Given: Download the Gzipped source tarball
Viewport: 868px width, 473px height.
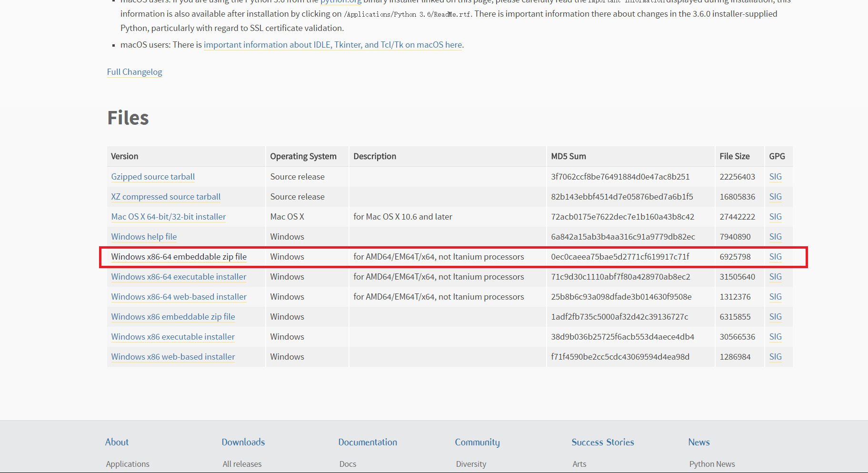Looking at the screenshot, I should click(x=153, y=177).
